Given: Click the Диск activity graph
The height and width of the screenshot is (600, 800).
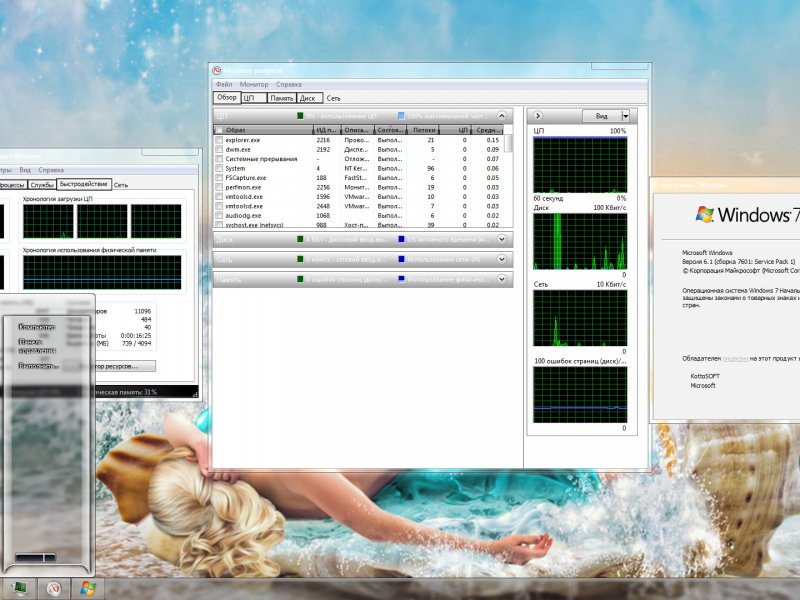Looking at the screenshot, I should (580, 241).
